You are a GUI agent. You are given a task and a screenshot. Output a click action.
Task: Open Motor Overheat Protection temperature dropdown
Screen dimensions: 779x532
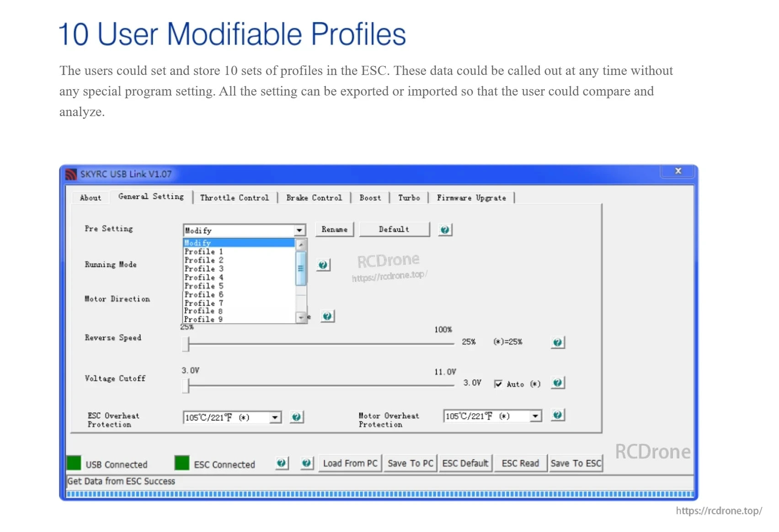pyautogui.click(x=535, y=416)
